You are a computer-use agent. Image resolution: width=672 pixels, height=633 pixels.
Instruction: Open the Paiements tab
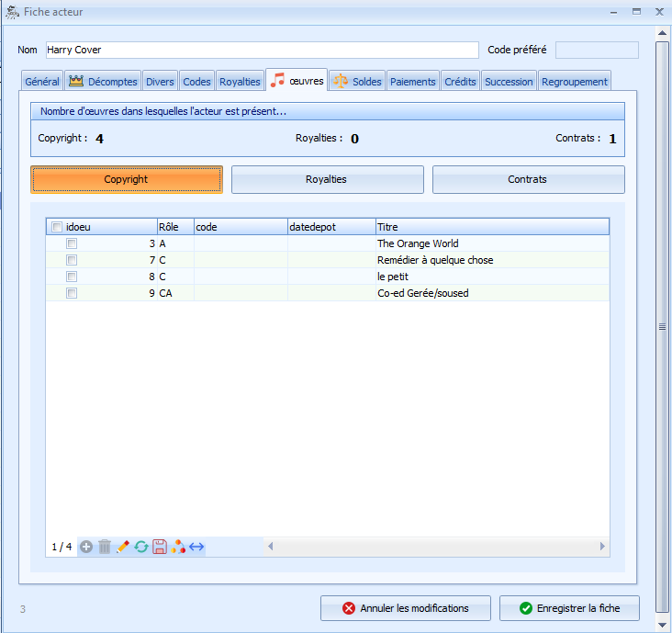(412, 81)
